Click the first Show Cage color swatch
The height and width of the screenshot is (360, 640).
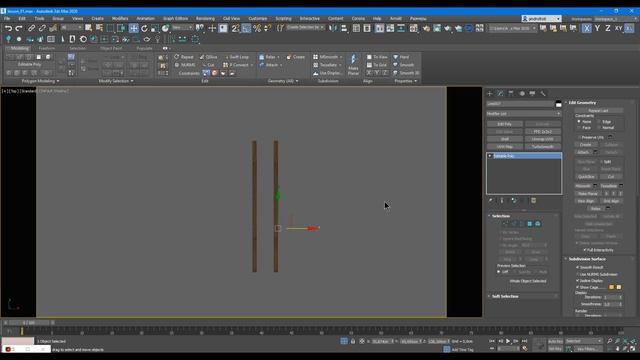pyautogui.click(x=611, y=287)
